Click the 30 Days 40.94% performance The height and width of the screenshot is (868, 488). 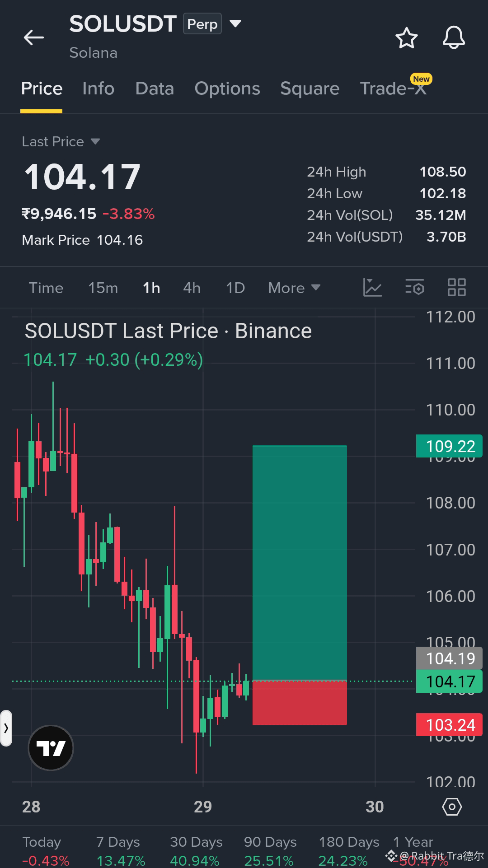[196, 851]
